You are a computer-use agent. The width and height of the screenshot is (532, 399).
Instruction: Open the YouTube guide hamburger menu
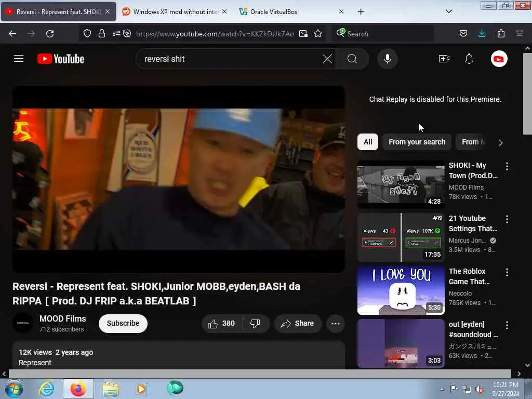19,59
